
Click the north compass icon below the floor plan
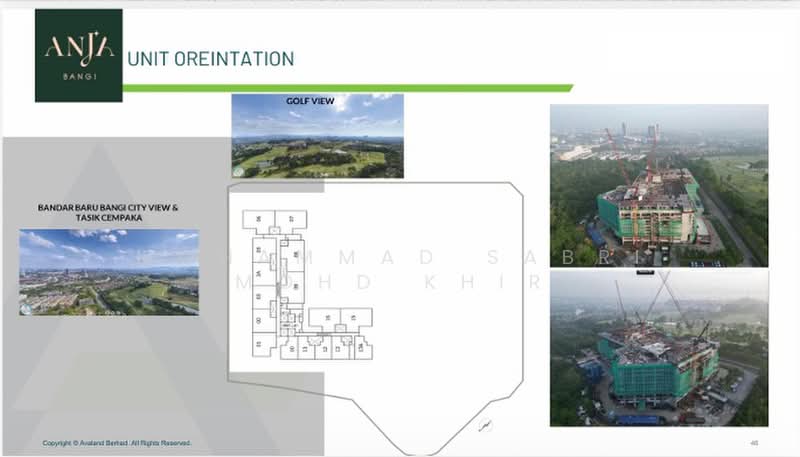(485, 425)
